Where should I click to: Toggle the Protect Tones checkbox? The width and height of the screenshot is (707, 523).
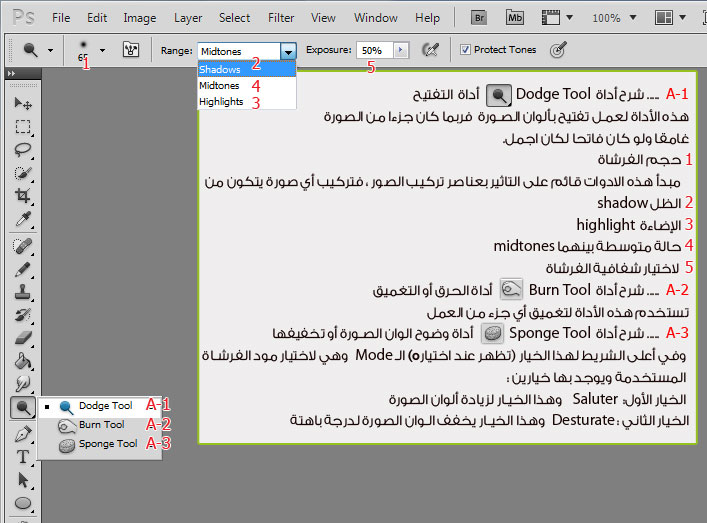pyautogui.click(x=466, y=49)
